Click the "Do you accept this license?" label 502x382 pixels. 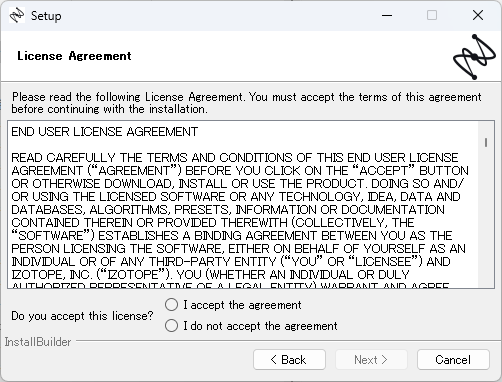pyautogui.click(x=82, y=316)
